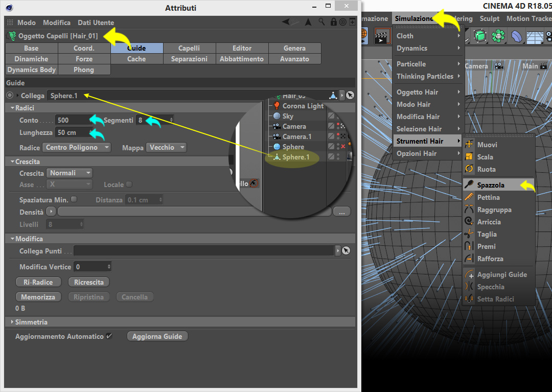The height and width of the screenshot is (392, 552).
Task: Choose the Ruota rotate hair tool
Action: (x=498, y=169)
